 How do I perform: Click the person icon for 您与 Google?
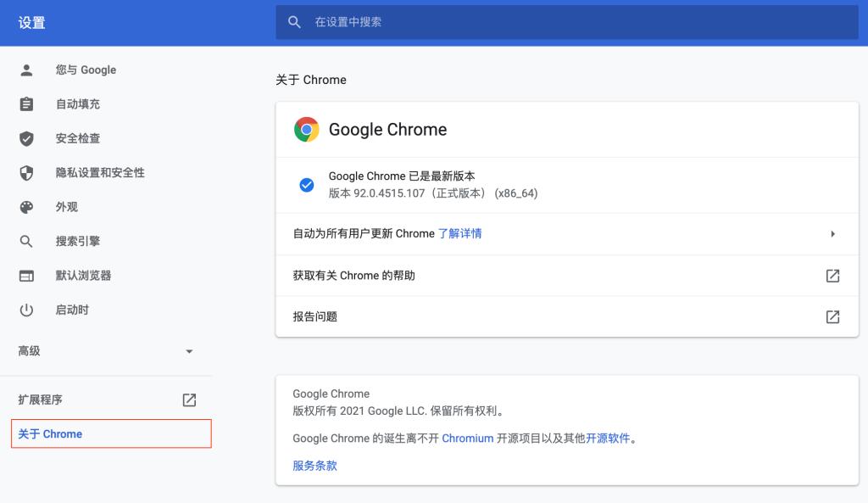26,70
